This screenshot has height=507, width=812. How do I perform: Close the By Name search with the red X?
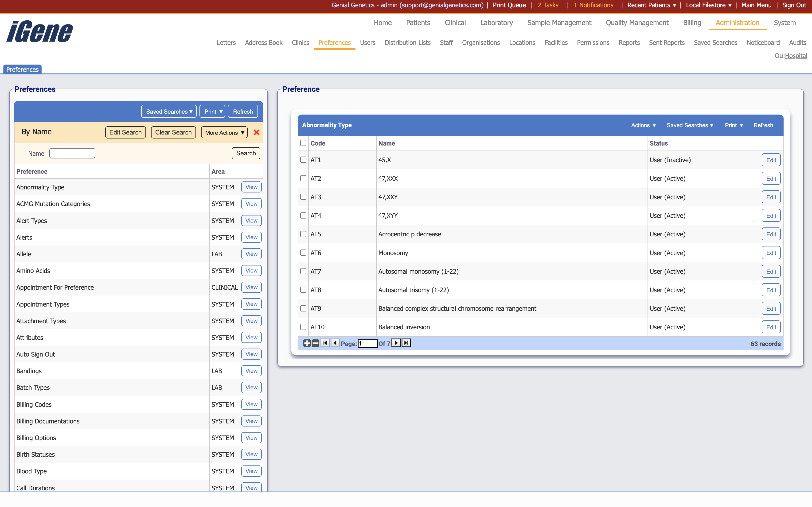[257, 132]
